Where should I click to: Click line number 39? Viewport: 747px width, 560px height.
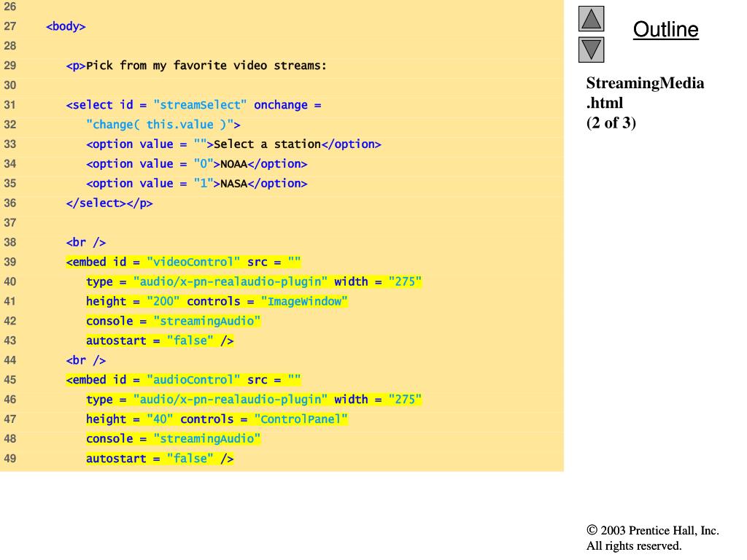(x=10, y=262)
